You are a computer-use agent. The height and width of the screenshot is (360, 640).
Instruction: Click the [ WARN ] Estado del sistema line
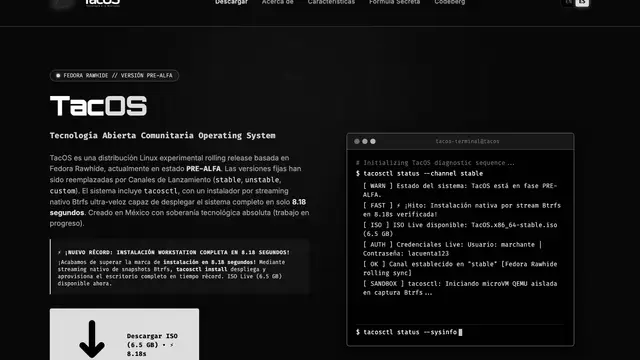(x=460, y=190)
